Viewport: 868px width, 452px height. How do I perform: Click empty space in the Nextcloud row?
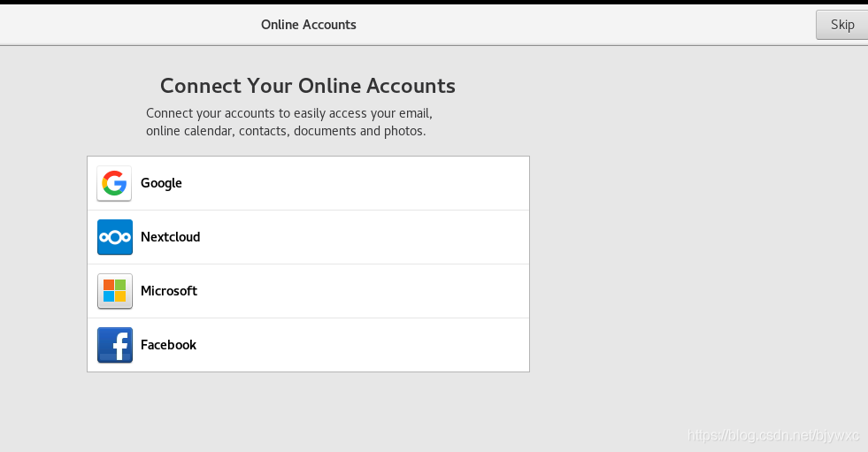click(372, 237)
